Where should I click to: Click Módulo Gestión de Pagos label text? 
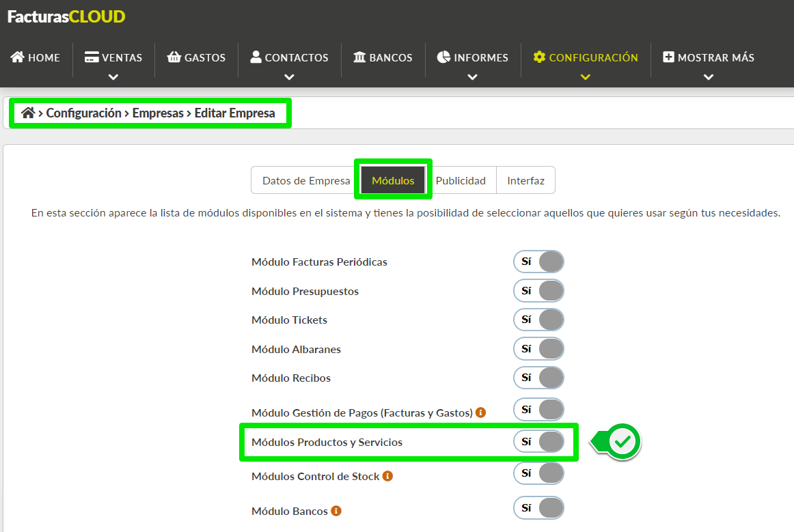[x=362, y=413]
